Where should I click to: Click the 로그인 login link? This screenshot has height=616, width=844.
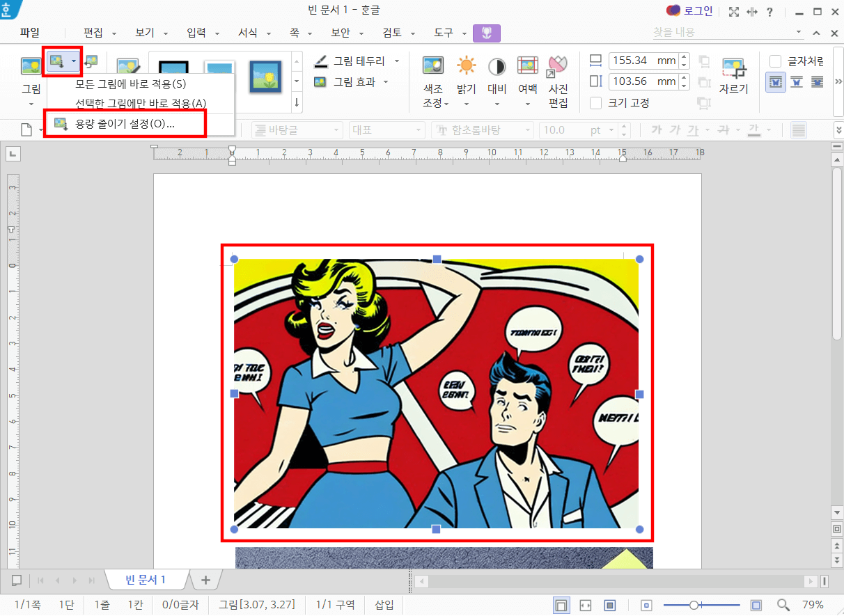698,10
